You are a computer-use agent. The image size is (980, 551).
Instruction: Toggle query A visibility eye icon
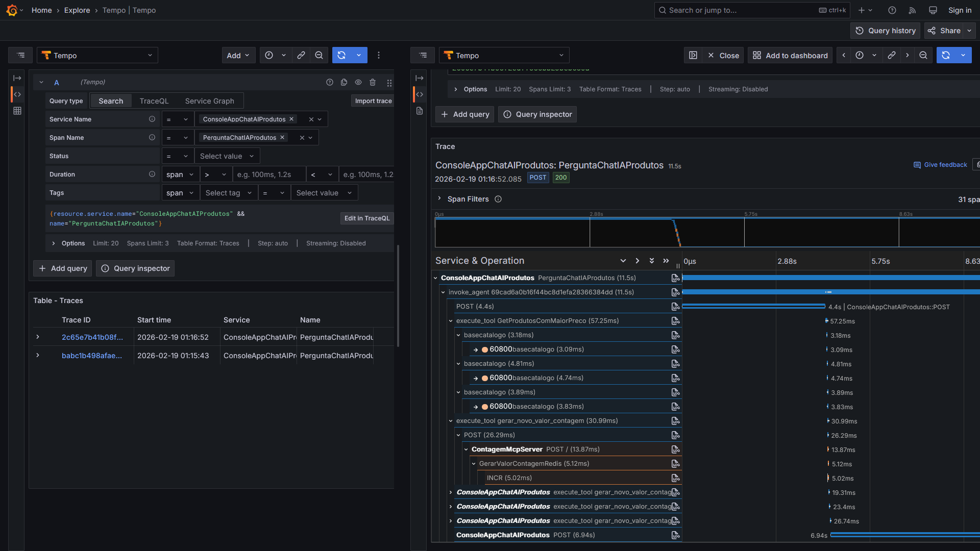(358, 82)
